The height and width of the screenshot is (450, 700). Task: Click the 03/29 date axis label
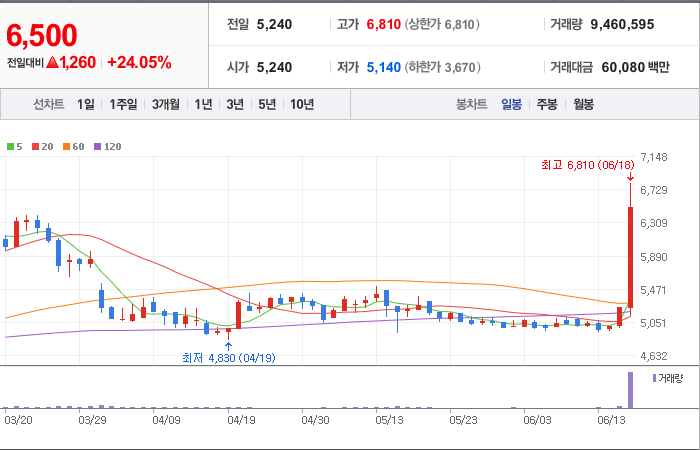click(x=92, y=420)
